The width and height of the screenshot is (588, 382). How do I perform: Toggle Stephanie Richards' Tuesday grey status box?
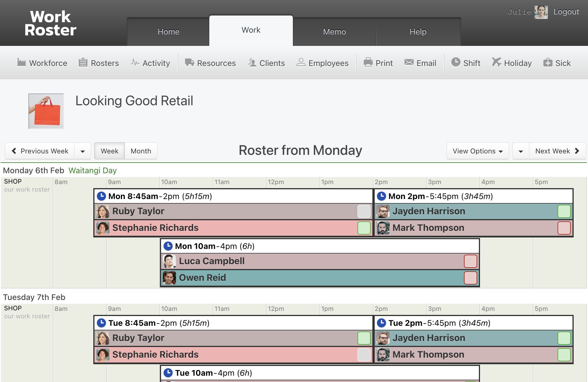[x=364, y=355]
